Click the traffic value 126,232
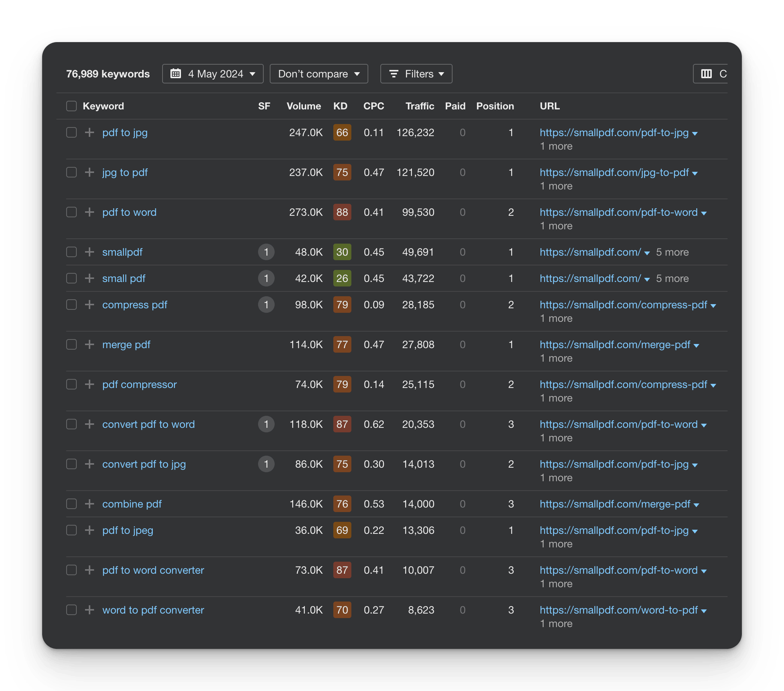Screen dimensions: 784x691 pyautogui.click(x=415, y=133)
